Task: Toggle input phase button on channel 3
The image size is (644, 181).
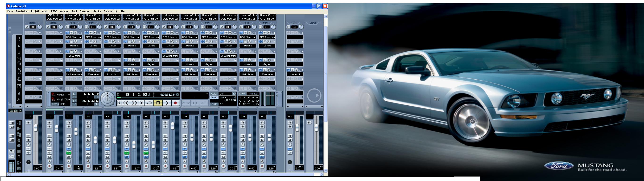Action: [x=67, y=27]
